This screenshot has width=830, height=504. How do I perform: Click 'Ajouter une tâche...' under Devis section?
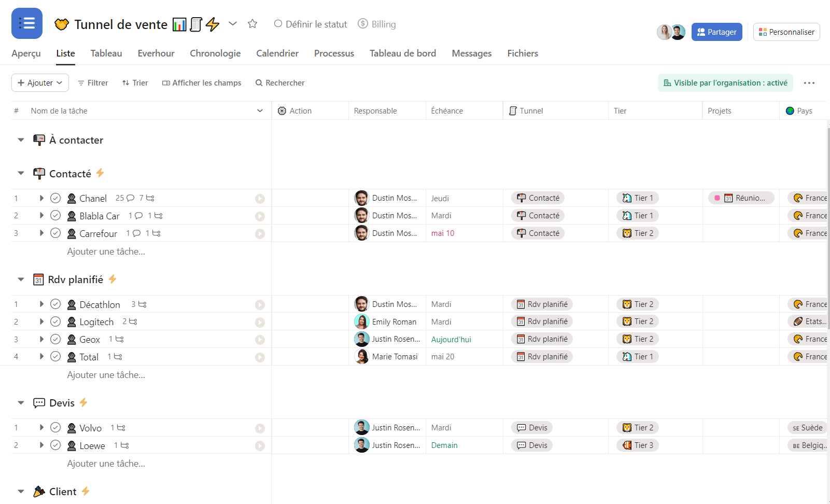tap(106, 464)
